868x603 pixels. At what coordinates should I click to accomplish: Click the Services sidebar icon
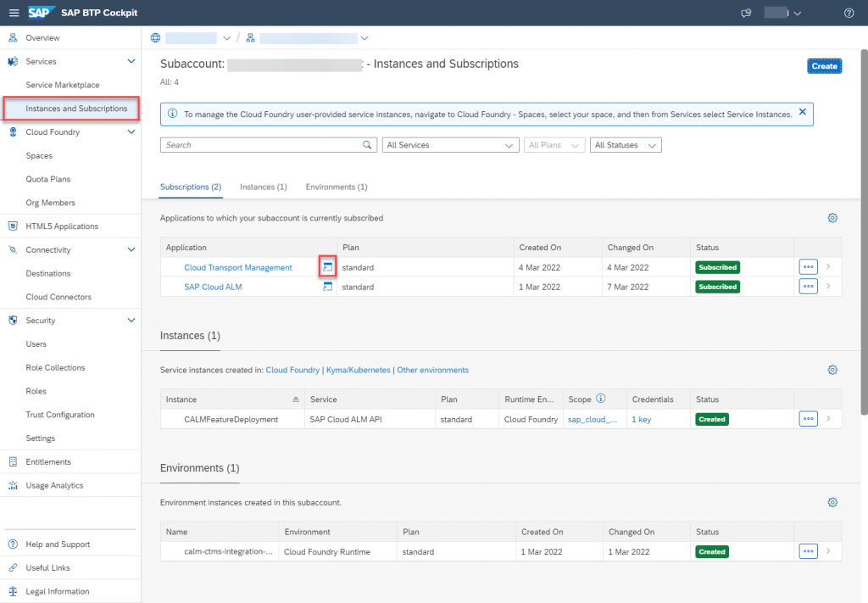pos(13,61)
